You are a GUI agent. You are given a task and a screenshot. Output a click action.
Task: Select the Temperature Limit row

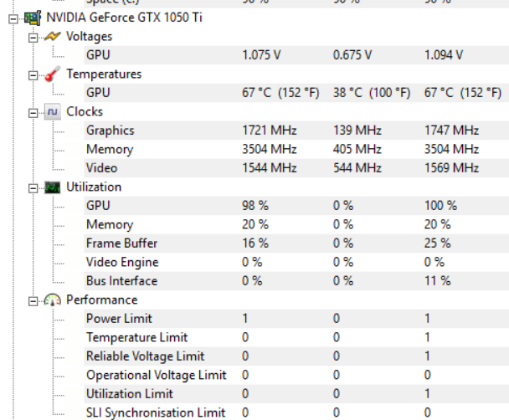pyautogui.click(x=296, y=337)
